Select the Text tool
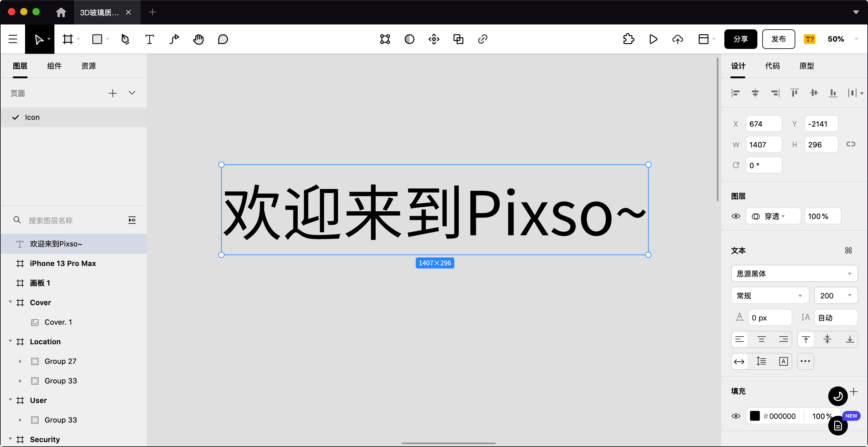Image resolution: width=868 pixels, height=447 pixels. click(149, 39)
